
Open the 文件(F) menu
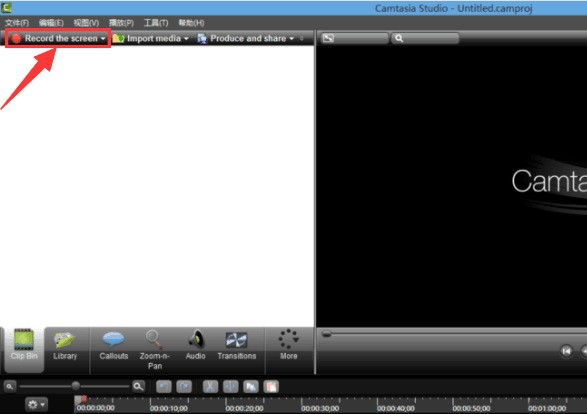coord(17,23)
